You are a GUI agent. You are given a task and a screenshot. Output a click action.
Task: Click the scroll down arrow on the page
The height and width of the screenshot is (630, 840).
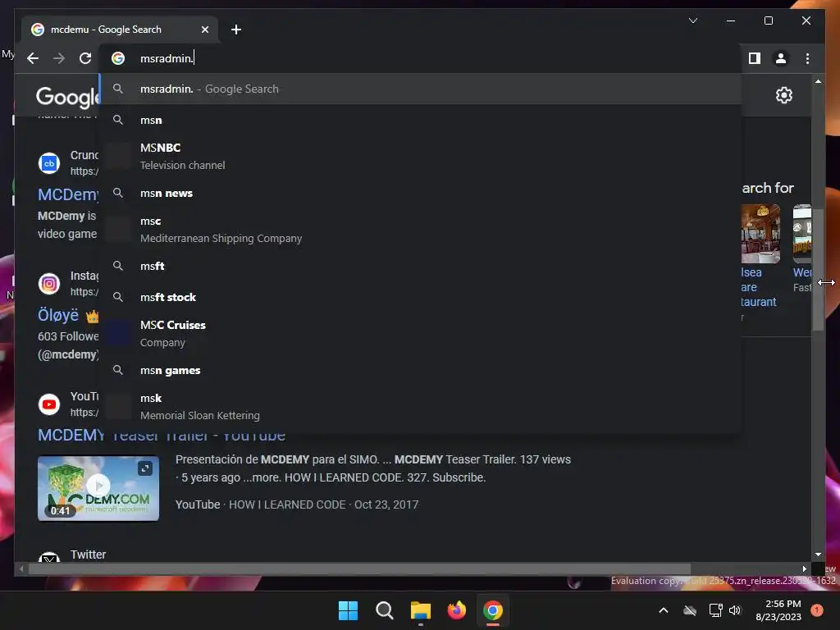pyautogui.click(x=818, y=555)
